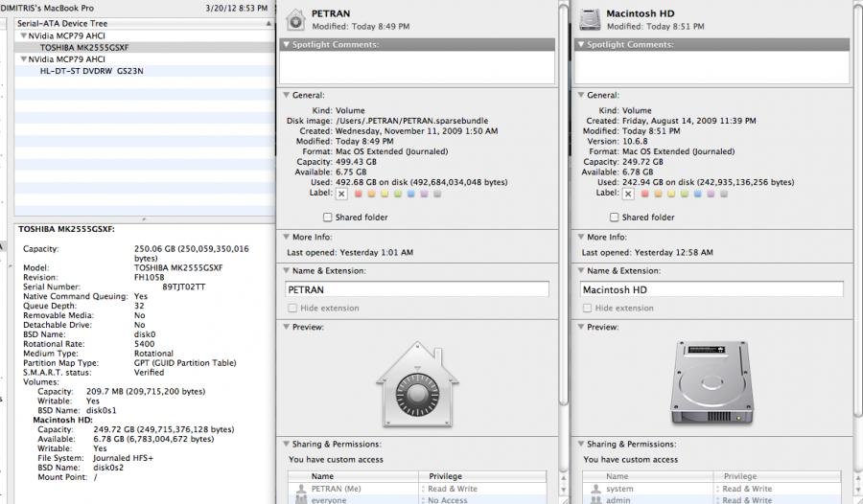Apply gray label to Macintosh HD
Image resolution: width=863 pixels, height=504 pixels.
click(x=724, y=194)
